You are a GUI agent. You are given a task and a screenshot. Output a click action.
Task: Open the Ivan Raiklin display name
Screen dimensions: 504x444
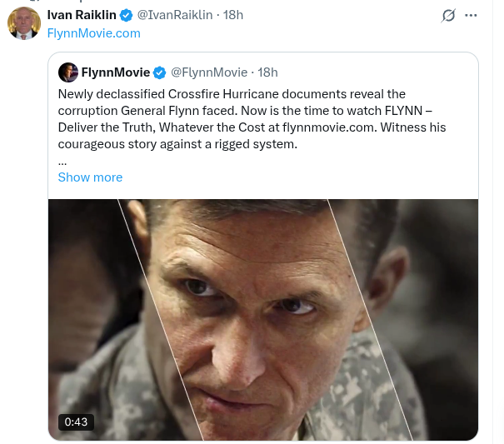coord(81,15)
